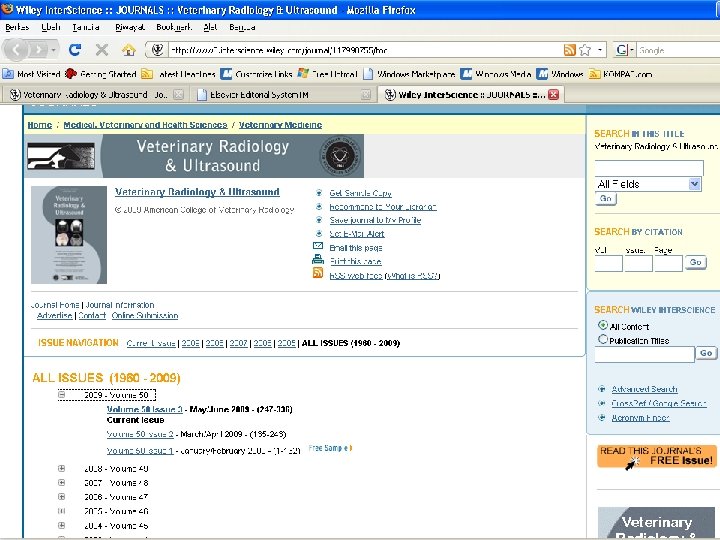Click the Wiley InterScience search text field
The image size is (720, 540).
[x=644, y=354]
